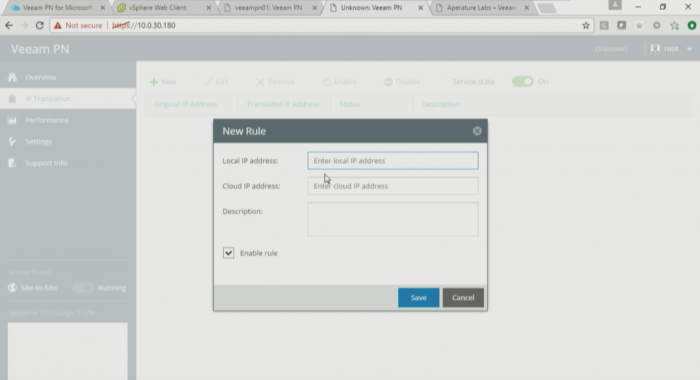
Task: Uncheck the Enable rule checkbox
Action: (x=228, y=253)
